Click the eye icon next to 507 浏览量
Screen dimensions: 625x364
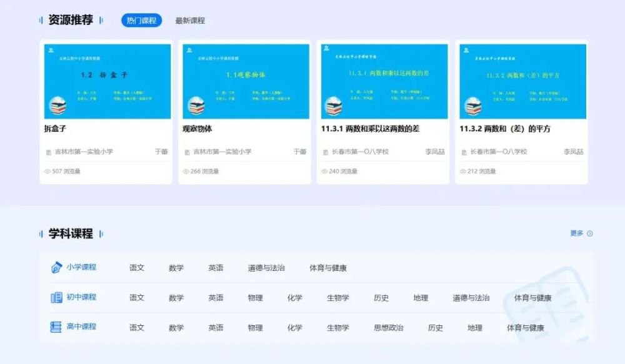(47, 171)
